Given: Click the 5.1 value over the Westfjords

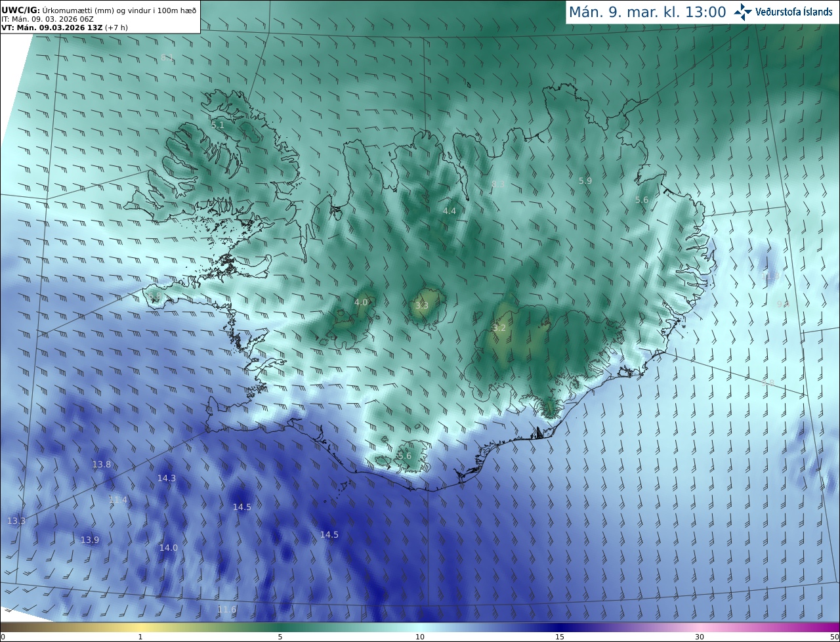Looking at the screenshot, I should (x=218, y=125).
